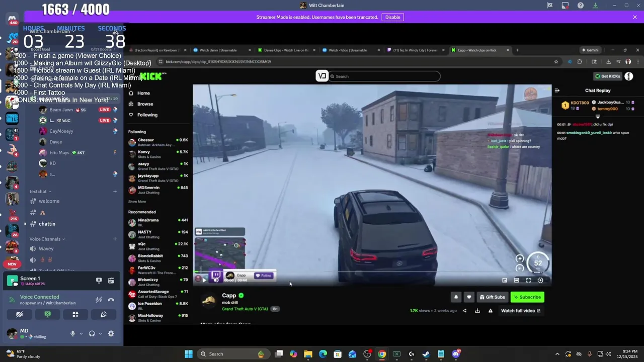
Task: Deafen audio with headphones icon
Action: point(92,333)
